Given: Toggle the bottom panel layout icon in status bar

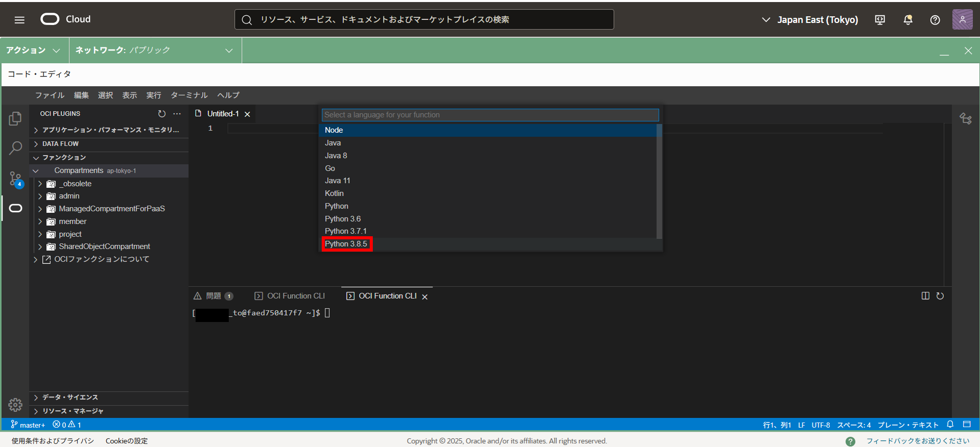Looking at the screenshot, I should click(967, 425).
